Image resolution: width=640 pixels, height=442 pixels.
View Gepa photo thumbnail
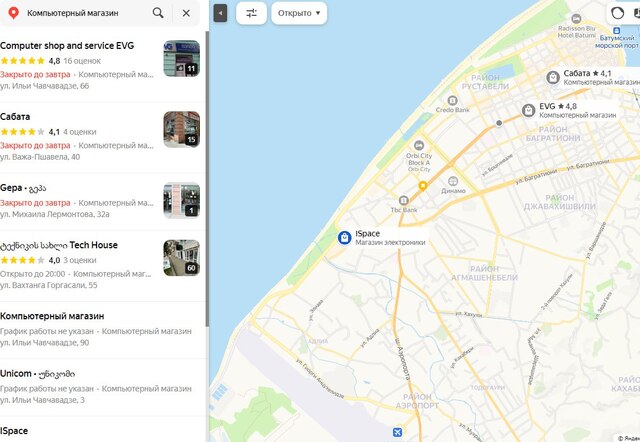click(x=182, y=200)
